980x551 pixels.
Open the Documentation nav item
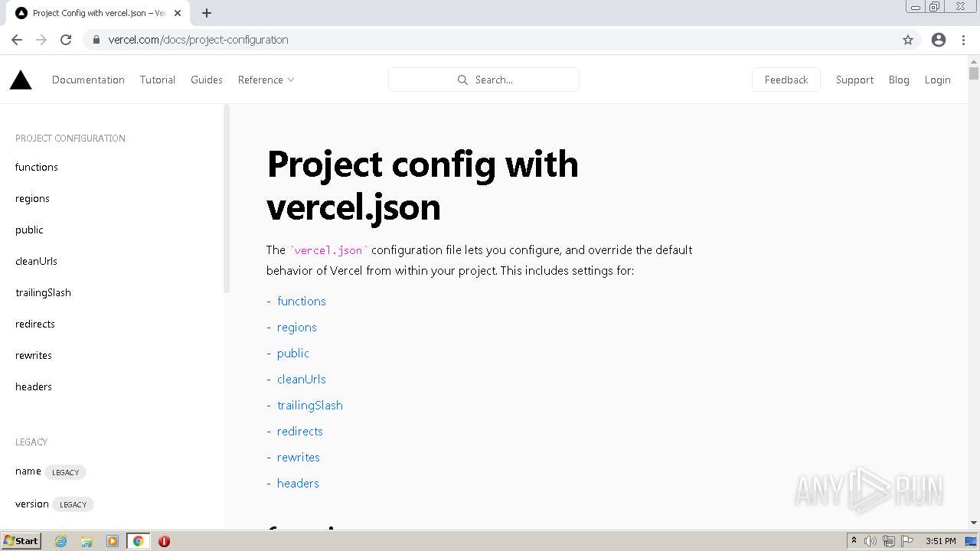pyautogui.click(x=88, y=80)
